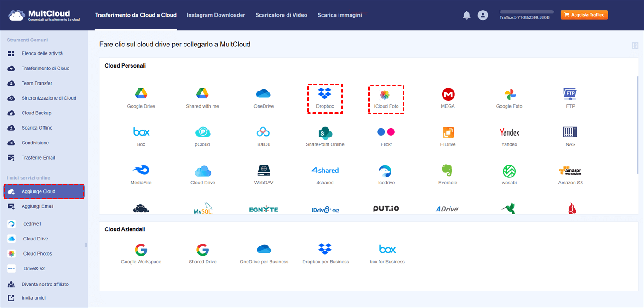The height and width of the screenshot is (308, 644).
Task: Go to the Scarica immagini tab
Action: pos(339,15)
